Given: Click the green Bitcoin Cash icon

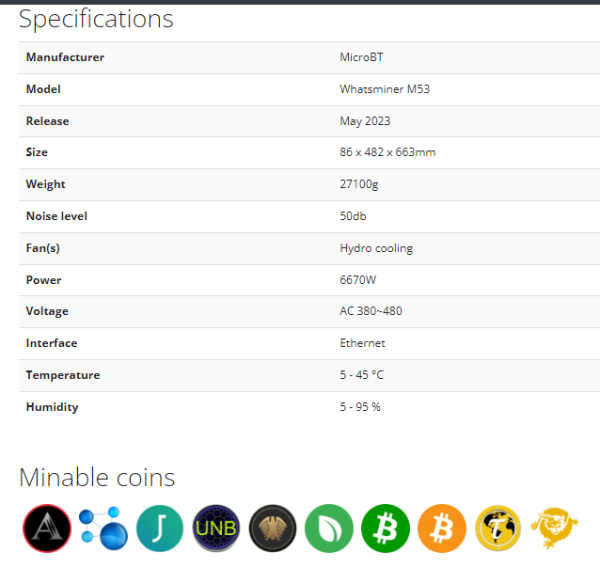Looking at the screenshot, I should point(385,528).
